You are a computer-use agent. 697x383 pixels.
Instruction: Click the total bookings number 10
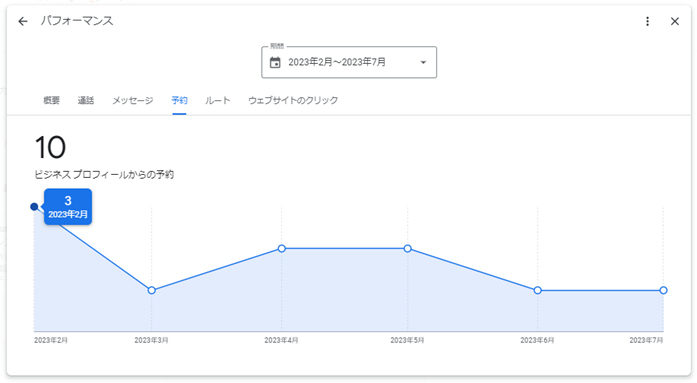click(50, 148)
